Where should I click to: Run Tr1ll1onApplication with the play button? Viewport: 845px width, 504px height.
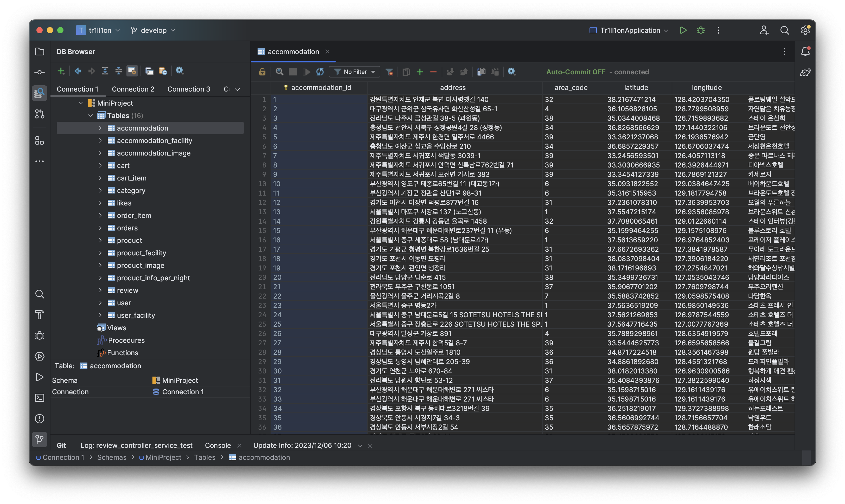(683, 30)
